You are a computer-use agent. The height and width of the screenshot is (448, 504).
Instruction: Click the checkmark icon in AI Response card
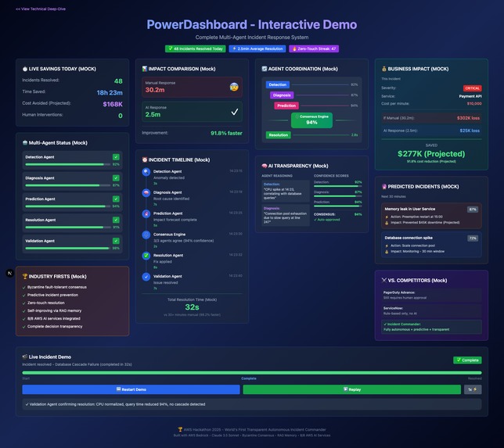tap(235, 112)
